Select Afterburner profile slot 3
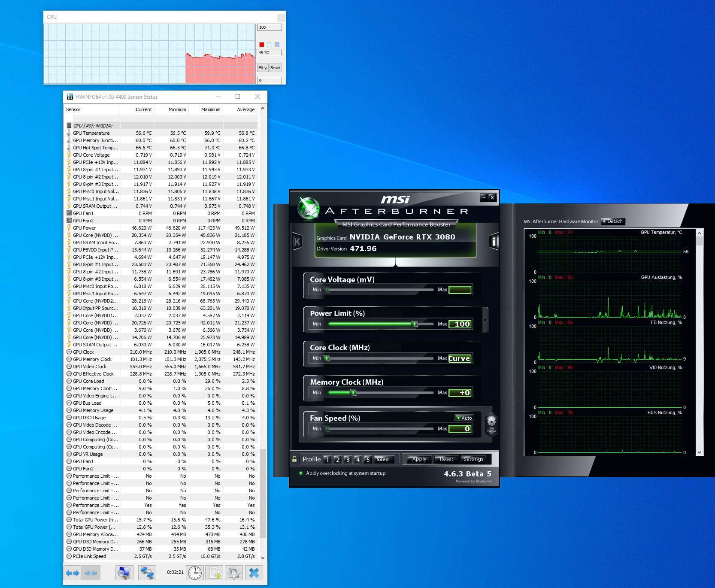This screenshot has width=715, height=588. click(x=348, y=459)
